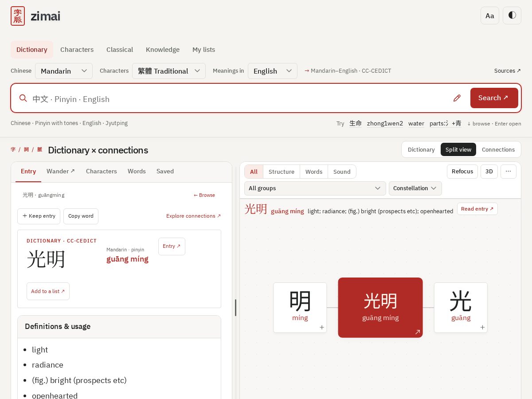This screenshot has height=399, width=532.
Task: Click the definition 'radiance'
Action: tap(47, 365)
